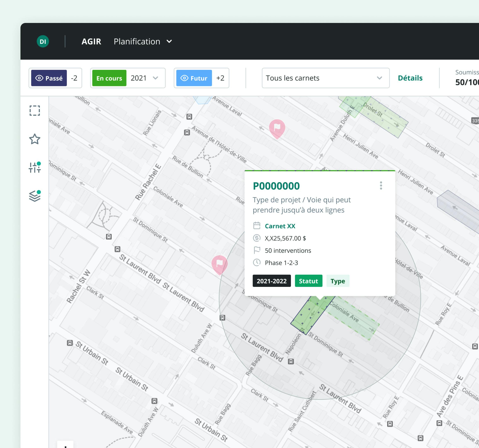Viewport: 479px width, 448px height.
Task: Open the three-dot menu on project card
Action: [x=381, y=186]
